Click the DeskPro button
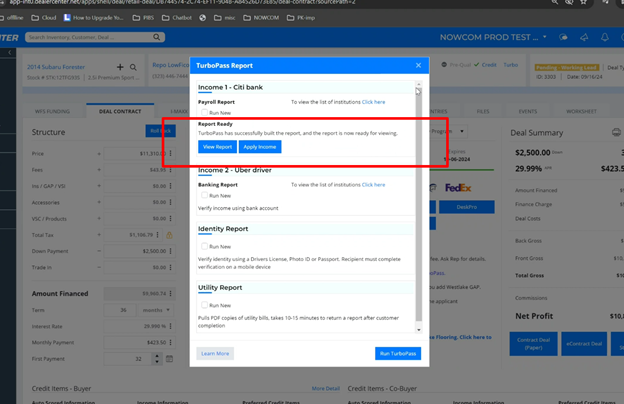The height and width of the screenshot is (404, 624). tap(467, 207)
